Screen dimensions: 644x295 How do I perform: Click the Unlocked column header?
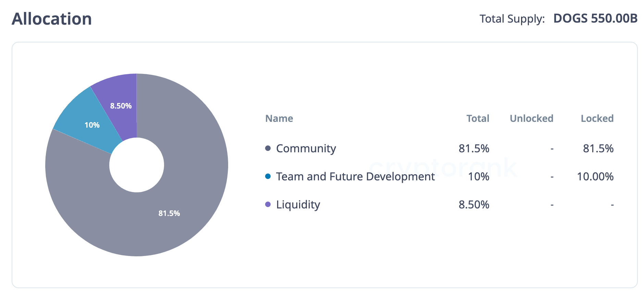531,118
